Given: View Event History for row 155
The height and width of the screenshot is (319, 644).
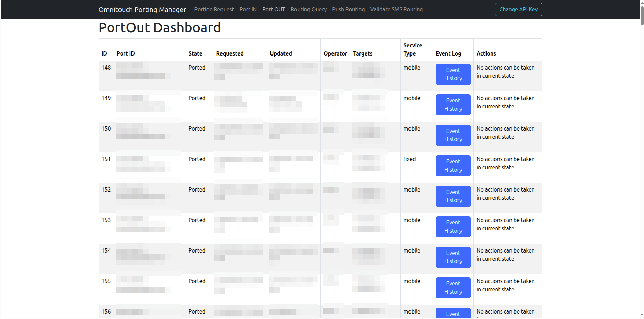Looking at the screenshot, I should [x=453, y=288].
